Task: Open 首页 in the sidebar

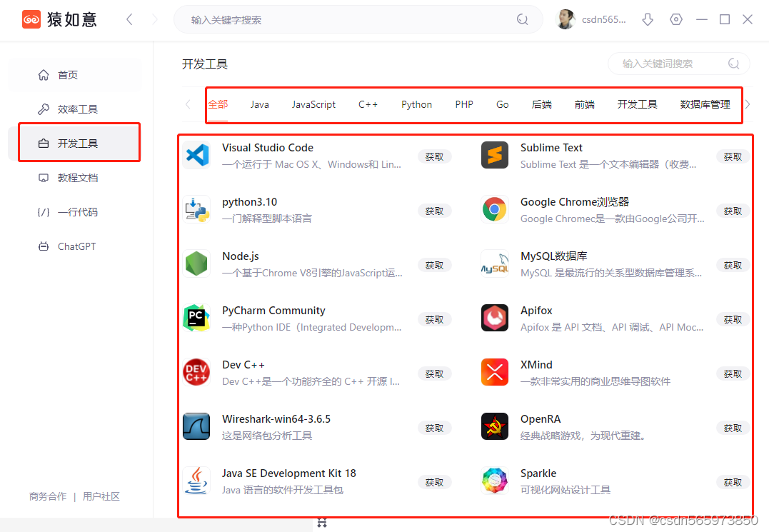Action: coord(75,75)
